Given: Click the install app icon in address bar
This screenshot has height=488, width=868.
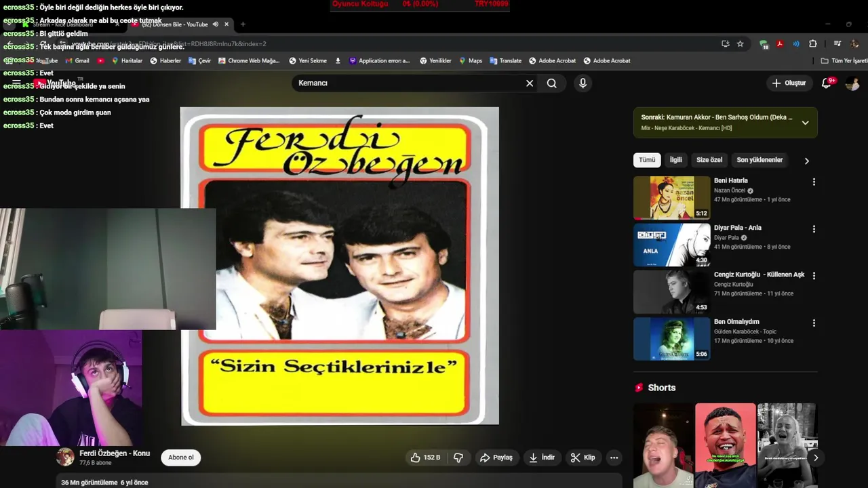Looking at the screenshot, I should pyautogui.click(x=726, y=43).
